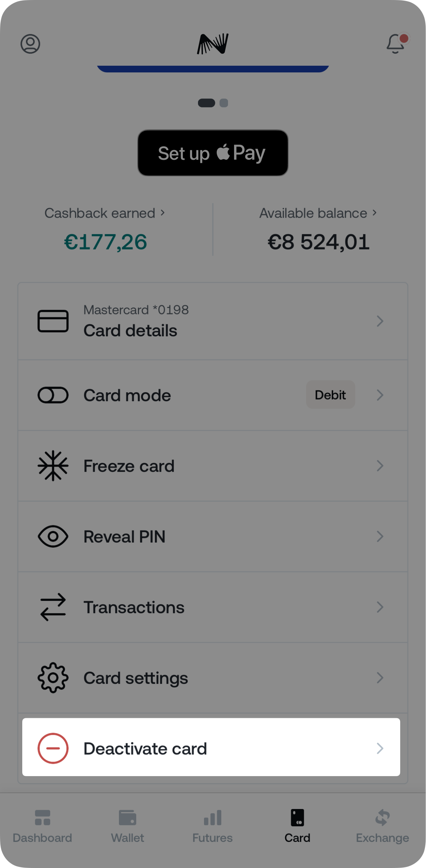Open the user profile icon

pos(30,44)
